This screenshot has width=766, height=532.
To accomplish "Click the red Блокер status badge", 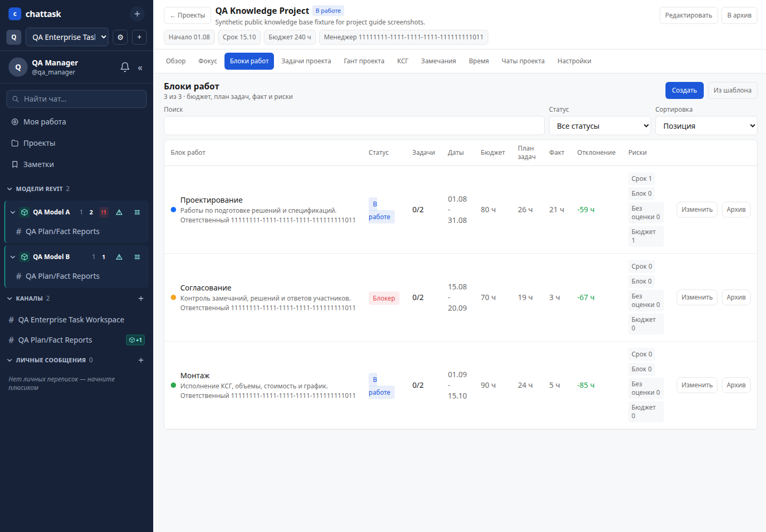I will point(384,298).
